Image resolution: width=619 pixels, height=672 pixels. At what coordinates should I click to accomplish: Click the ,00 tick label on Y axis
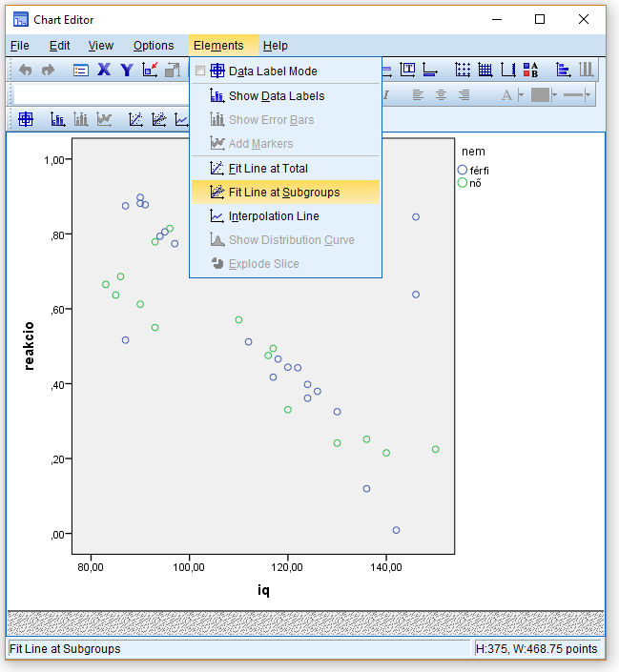click(x=57, y=535)
